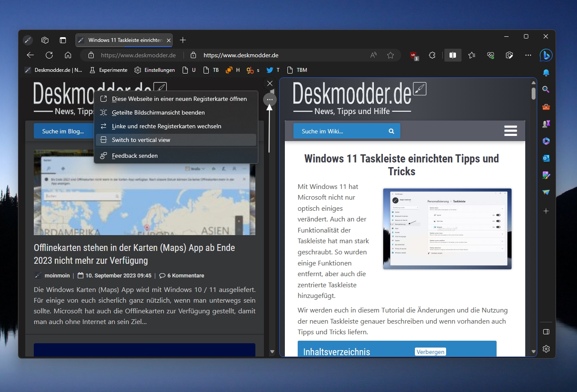Open the Extensions puzzle icon
This screenshot has width=577, height=392.
(432, 55)
